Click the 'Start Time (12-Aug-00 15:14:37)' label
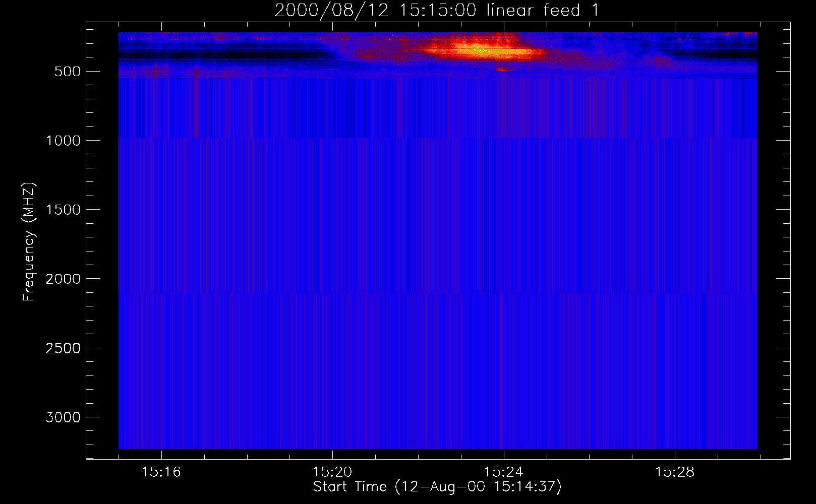816x504 pixels. [x=437, y=486]
